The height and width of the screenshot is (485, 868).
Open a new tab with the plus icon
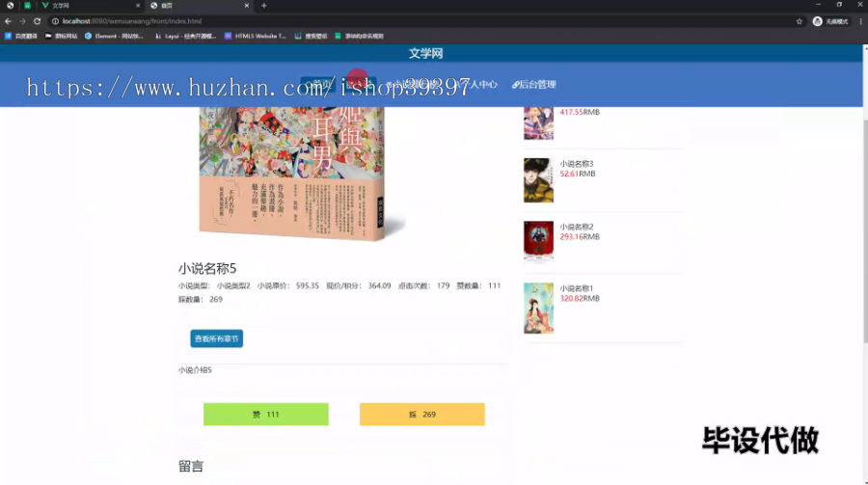pos(263,6)
